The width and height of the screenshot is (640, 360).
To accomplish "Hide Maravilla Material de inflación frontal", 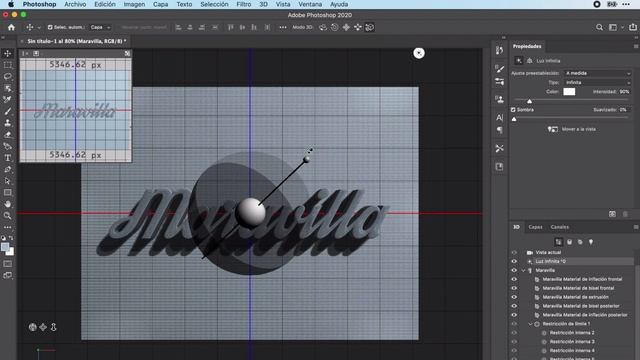I will point(514,279).
